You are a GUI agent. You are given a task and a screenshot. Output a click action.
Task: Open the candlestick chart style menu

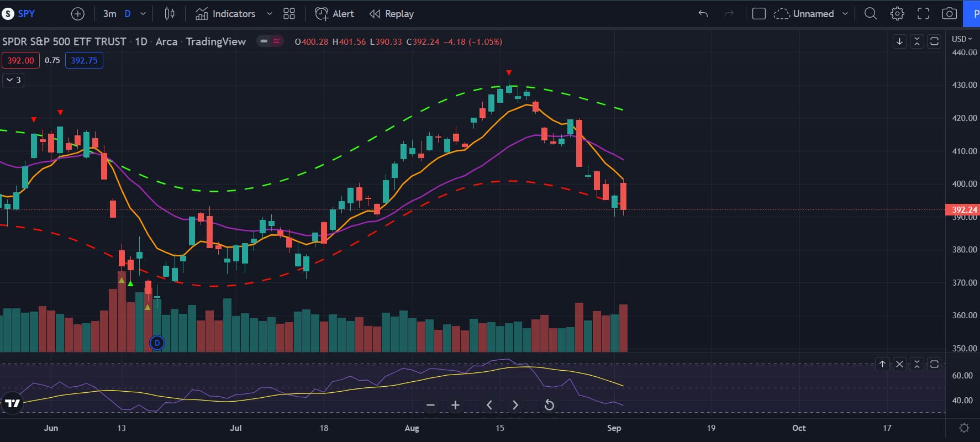[x=170, y=14]
